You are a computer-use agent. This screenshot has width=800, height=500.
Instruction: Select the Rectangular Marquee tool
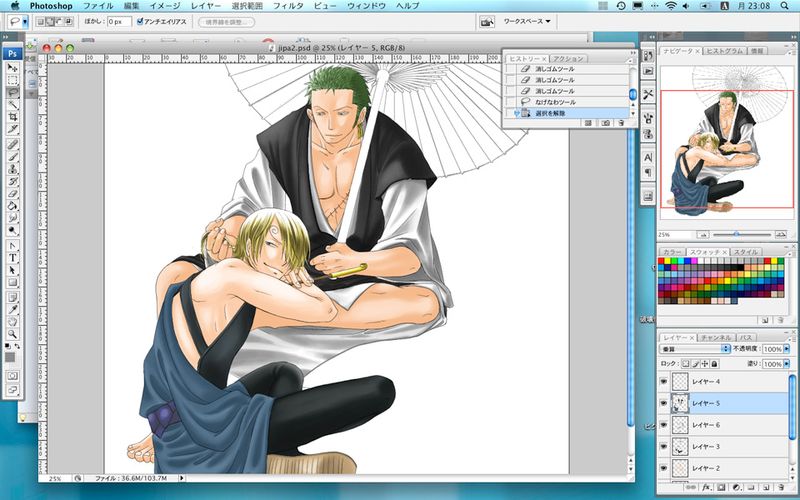13,80
